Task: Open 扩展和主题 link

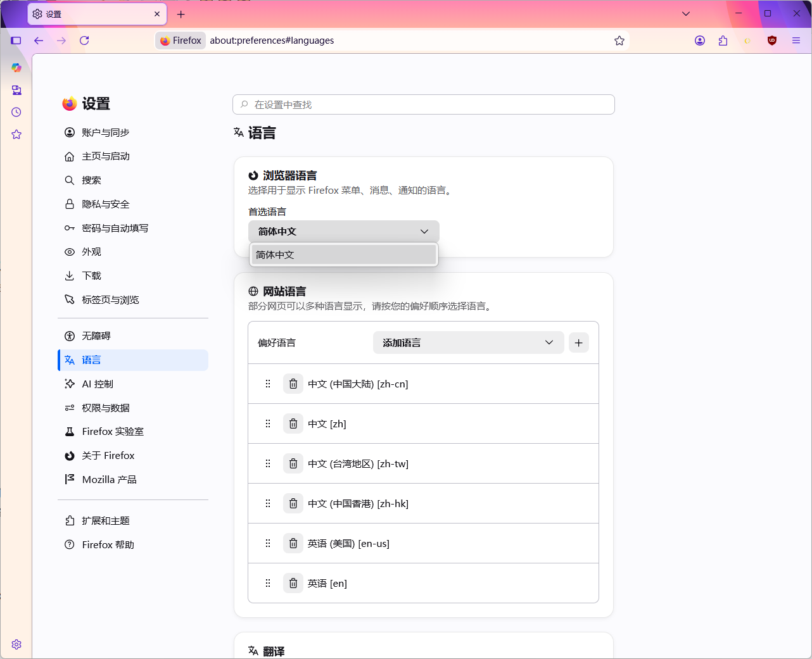Action: click(x=133, y=520)
